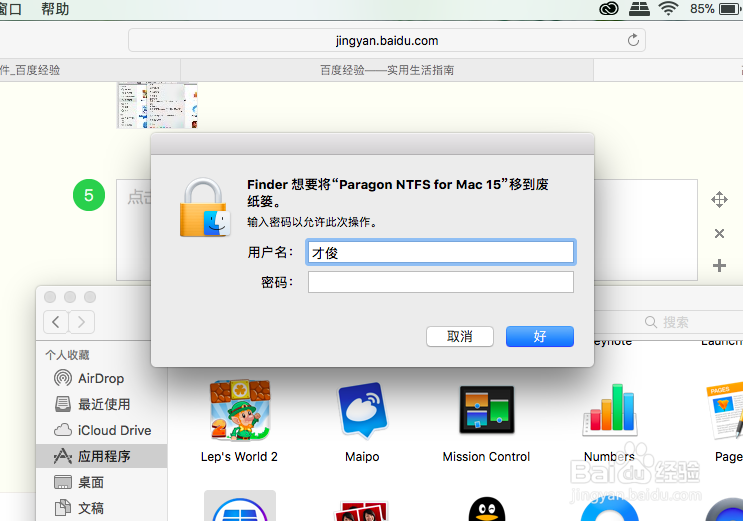
Task: Open the 窗口 menu
Action: pos(10,9)
